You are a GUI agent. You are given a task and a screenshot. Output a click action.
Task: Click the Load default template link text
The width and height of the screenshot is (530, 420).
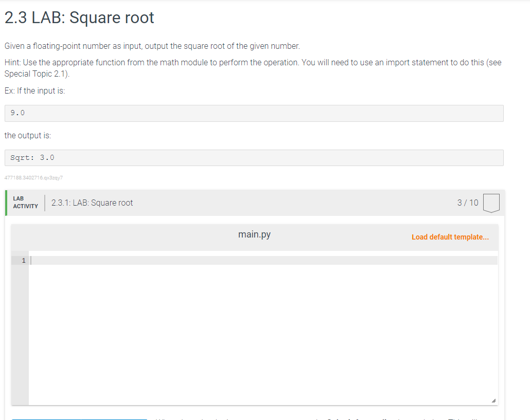[x=450, y=236]
